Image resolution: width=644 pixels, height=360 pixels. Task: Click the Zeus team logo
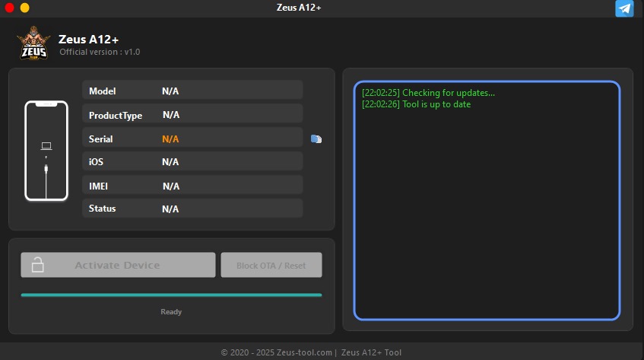33,43
